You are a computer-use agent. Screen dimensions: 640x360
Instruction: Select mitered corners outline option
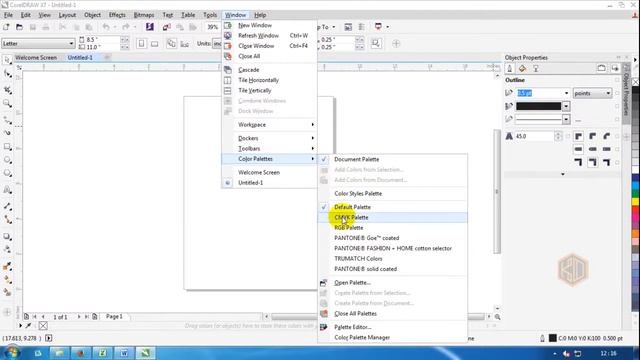578,136
